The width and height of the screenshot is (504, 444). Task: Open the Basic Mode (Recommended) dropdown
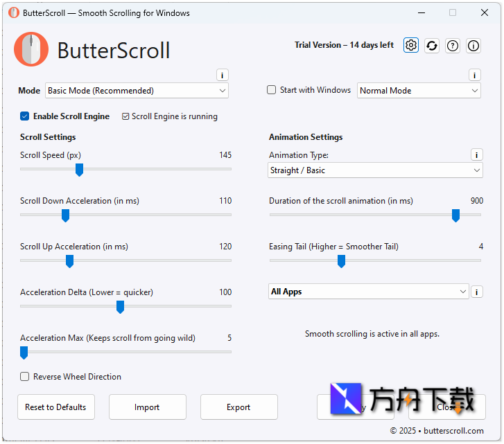click(x=137, y=91)
